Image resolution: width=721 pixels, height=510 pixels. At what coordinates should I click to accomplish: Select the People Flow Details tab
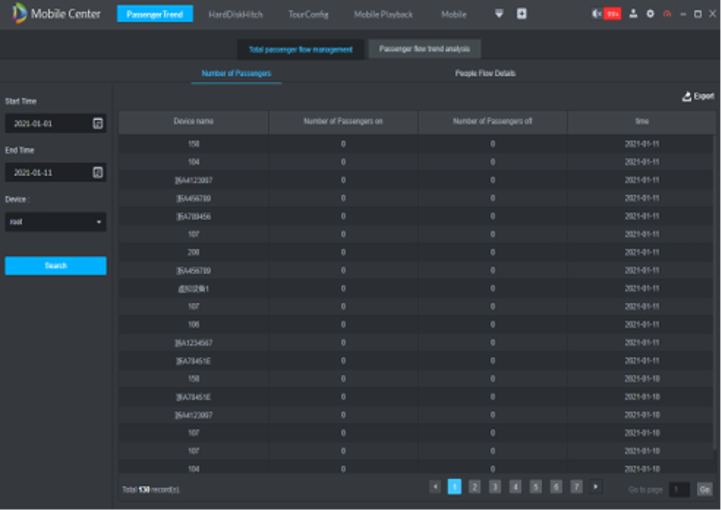coord(485,73)
